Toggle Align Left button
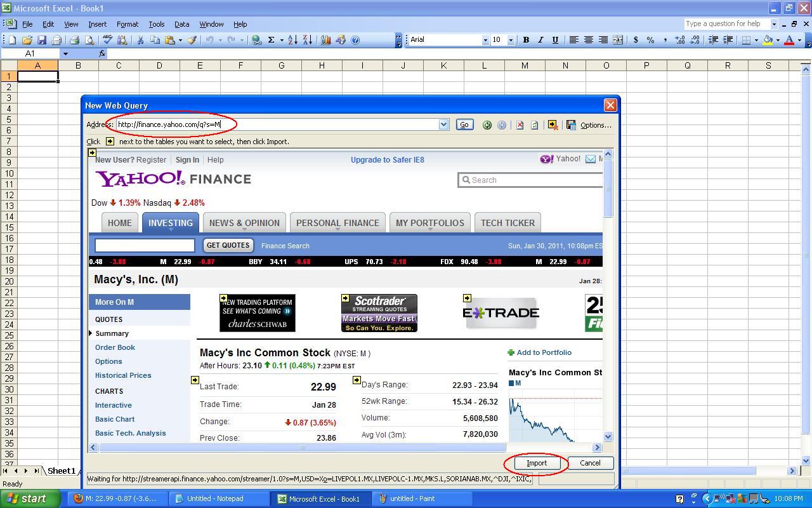This screenshot has height=508, width=812. [x=573, y=40]
